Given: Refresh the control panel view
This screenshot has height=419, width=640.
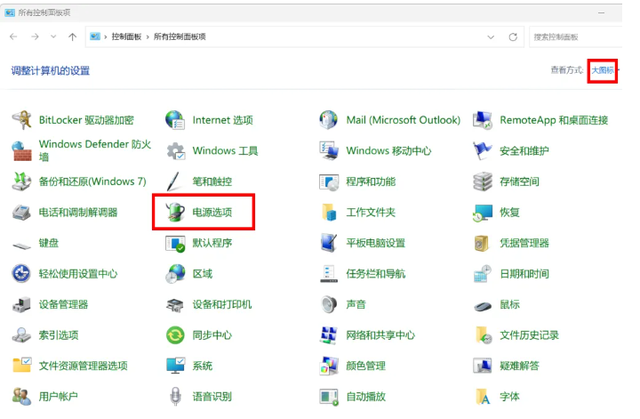Looking at the screenshot, I should tap(513, 37).
